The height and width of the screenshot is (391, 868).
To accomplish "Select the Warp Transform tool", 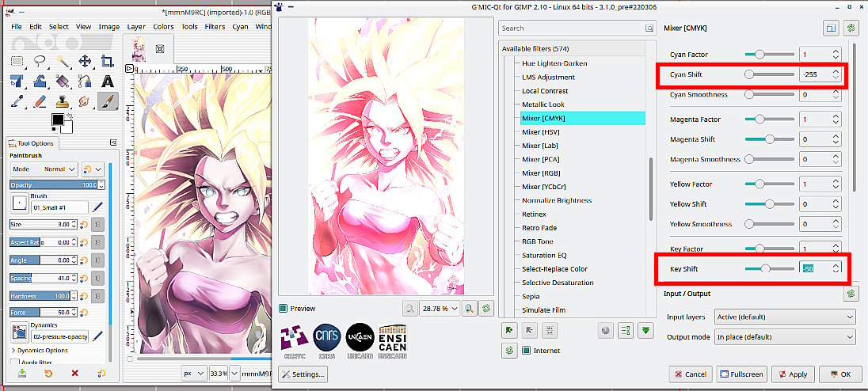I will pos(40,82).
